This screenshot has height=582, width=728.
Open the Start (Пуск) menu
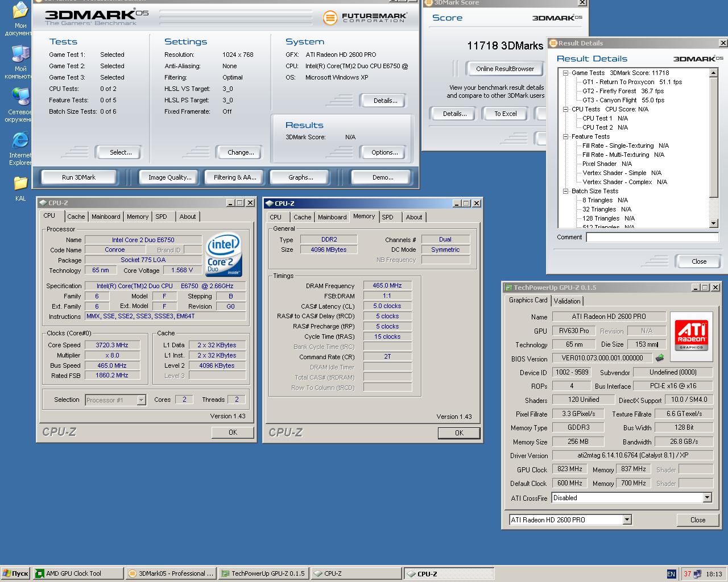(15, 574)
